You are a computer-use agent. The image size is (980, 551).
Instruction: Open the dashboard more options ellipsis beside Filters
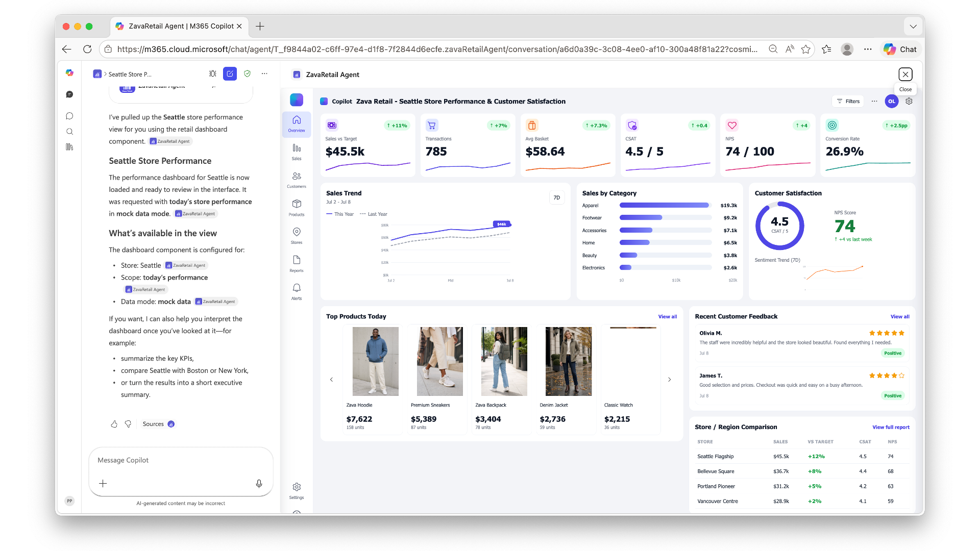(x=874, y=101)
